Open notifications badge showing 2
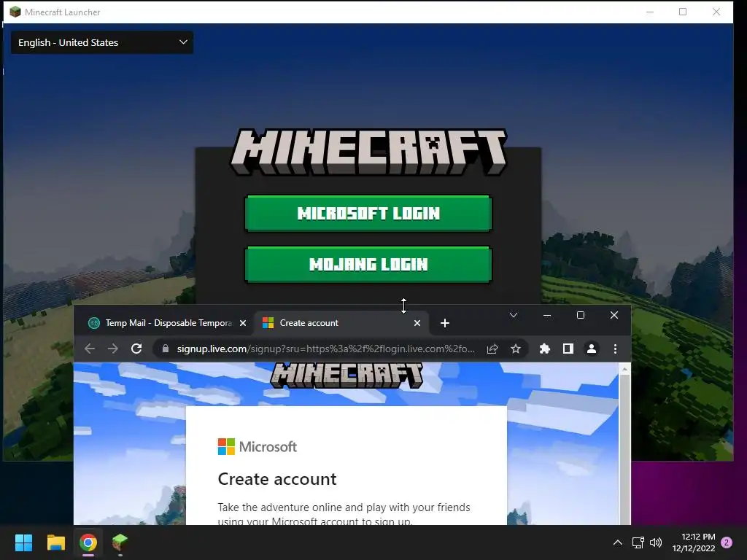Viewport: 747px width, 560px height. 727,542
